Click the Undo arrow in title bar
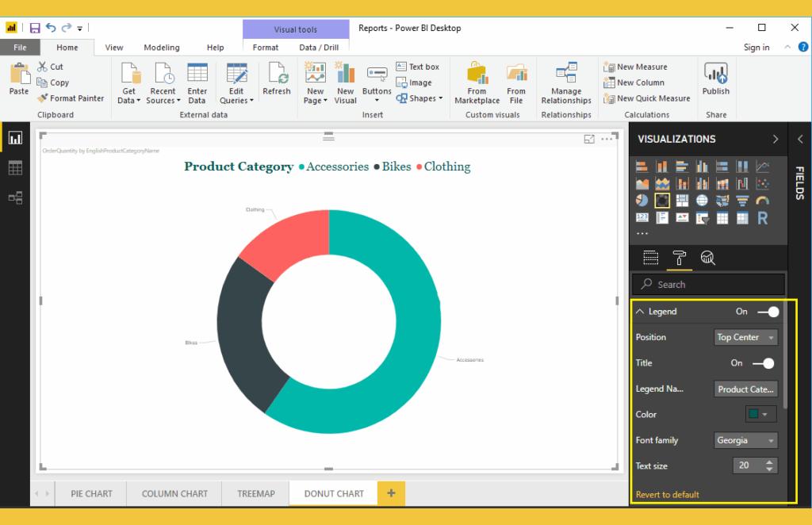This screenshot has width=812, height=525. coord(50,28)
